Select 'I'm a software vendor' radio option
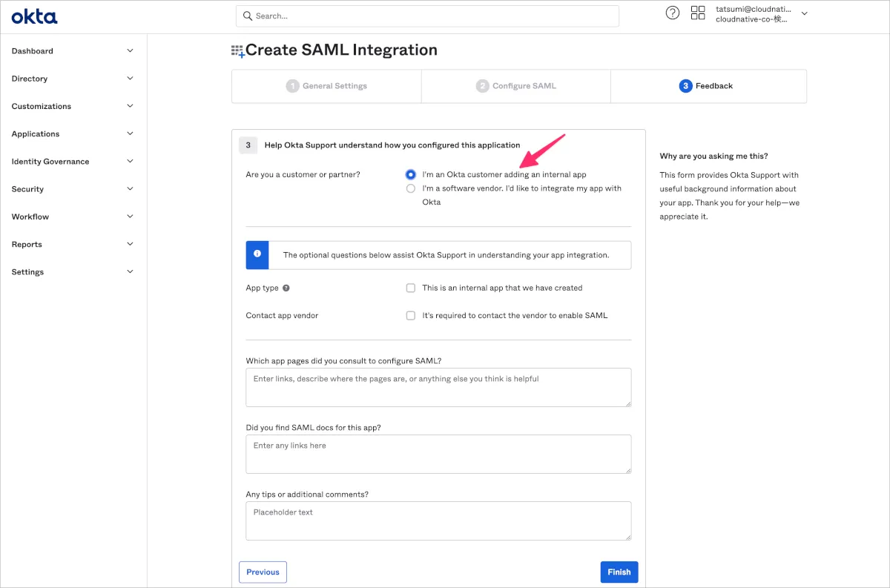Viewport: 890px width, 588px height. (411, 188)
